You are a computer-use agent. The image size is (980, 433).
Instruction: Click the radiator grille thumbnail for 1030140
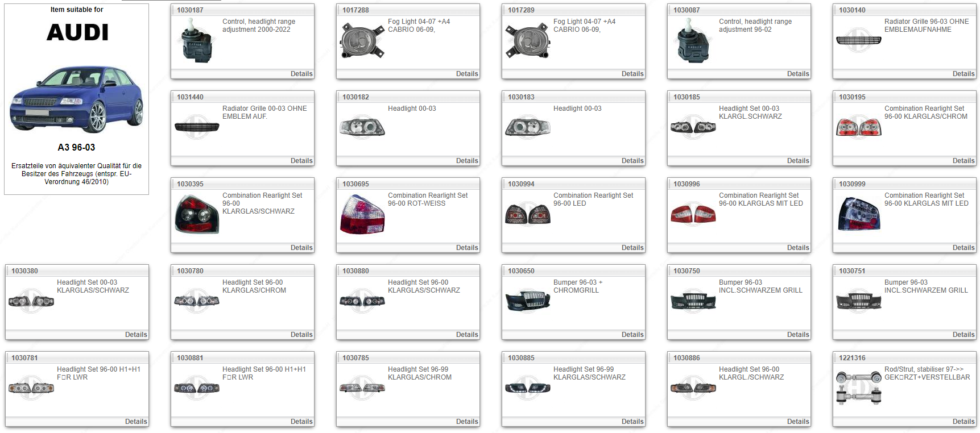pos(858,40)
